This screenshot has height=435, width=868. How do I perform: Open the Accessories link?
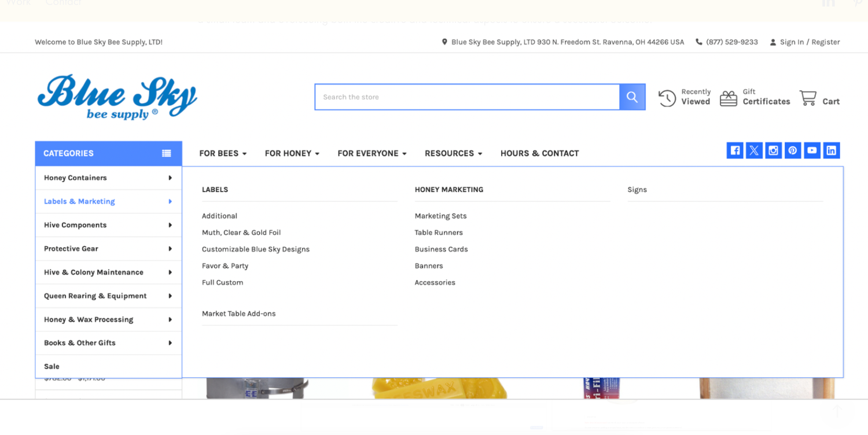click(x=435, y=283)
